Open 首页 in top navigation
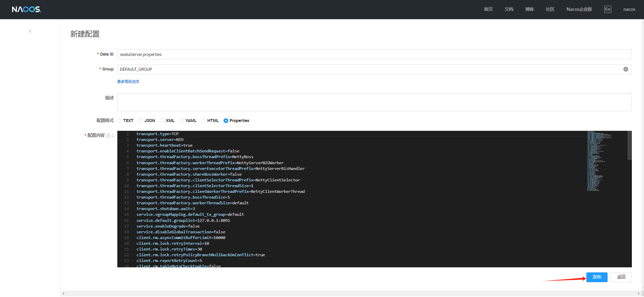Viewport: 644px width, 297px height. tap(488, 9)
